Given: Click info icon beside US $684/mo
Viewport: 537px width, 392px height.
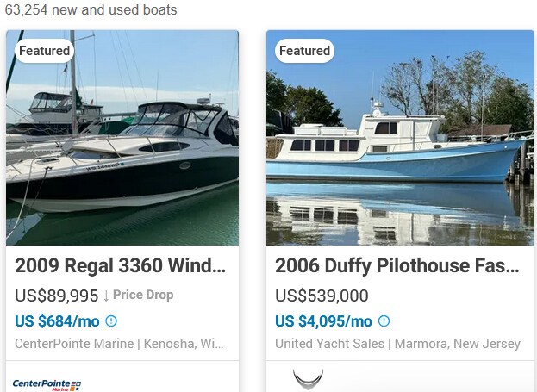Looking at the screenshot, I should click(111, 321).
